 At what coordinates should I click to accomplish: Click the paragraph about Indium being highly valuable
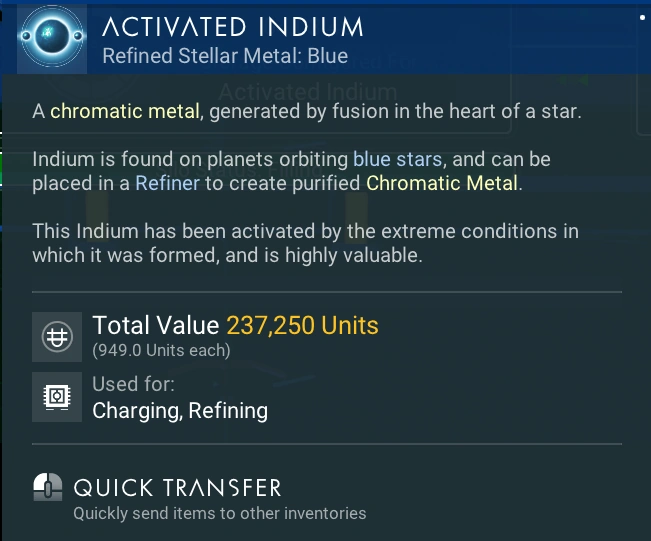(x=305, y=243)
